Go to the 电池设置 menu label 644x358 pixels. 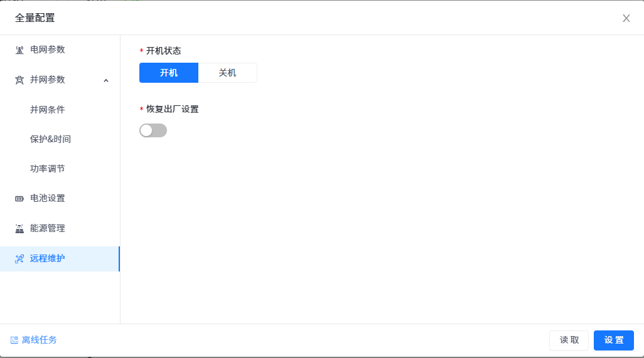(x=48, y=198)
